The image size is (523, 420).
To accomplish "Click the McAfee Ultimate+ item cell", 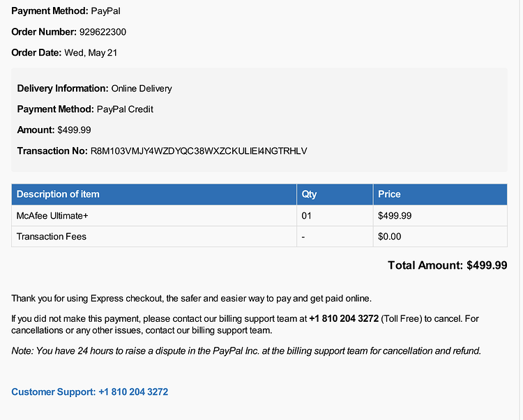I will pos(154,215).
